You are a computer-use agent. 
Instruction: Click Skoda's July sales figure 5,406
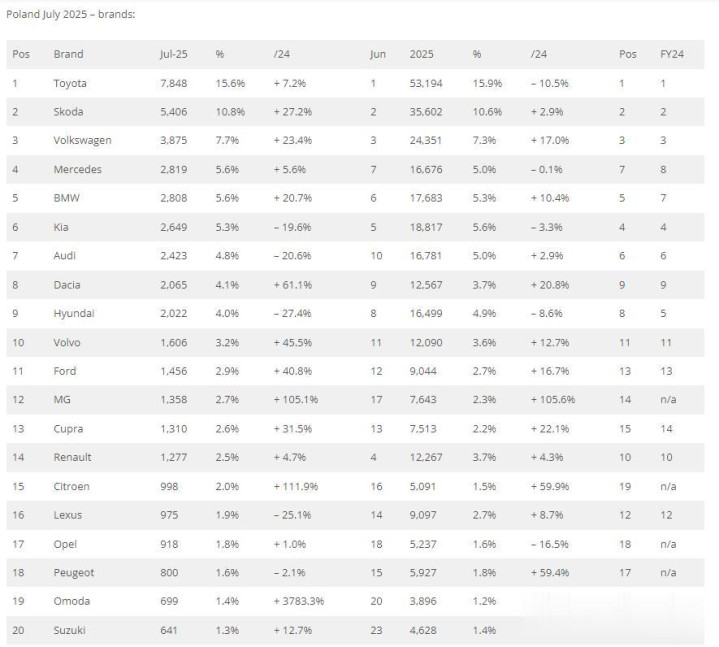173,112
